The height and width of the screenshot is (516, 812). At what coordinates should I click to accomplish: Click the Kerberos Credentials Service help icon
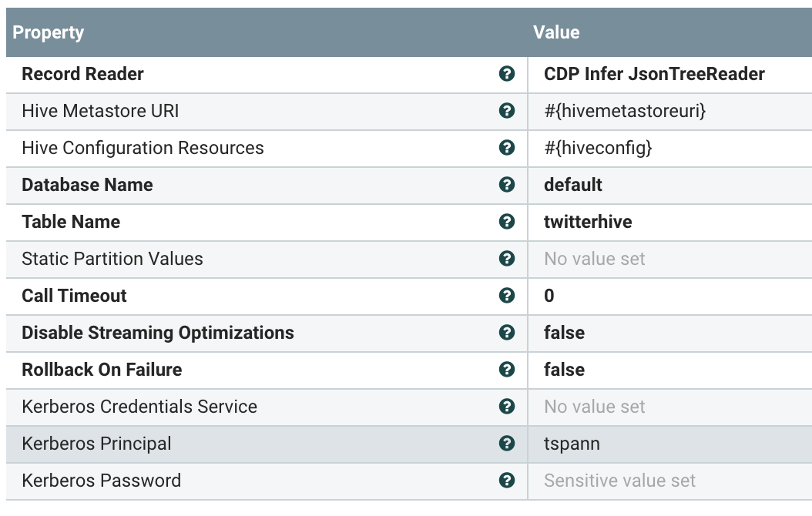[506, 407]
